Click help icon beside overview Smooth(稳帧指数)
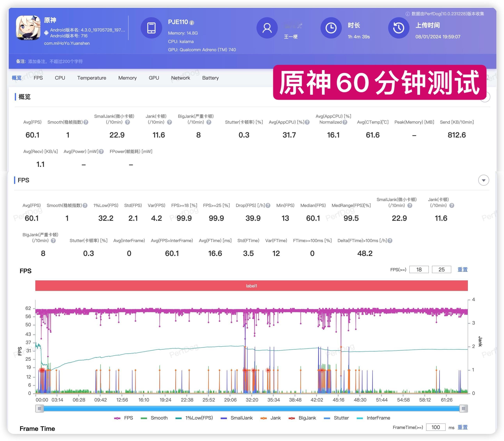 pos(86,122)
